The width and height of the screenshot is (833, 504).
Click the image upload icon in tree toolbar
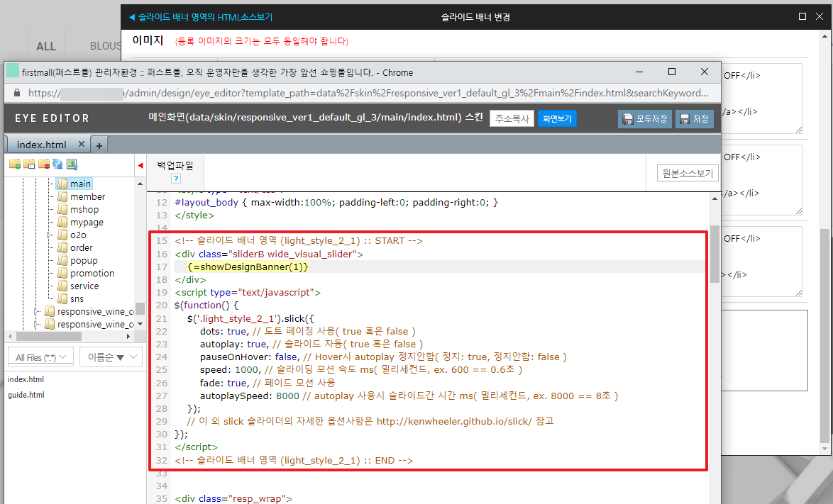[x=72, y=164]
